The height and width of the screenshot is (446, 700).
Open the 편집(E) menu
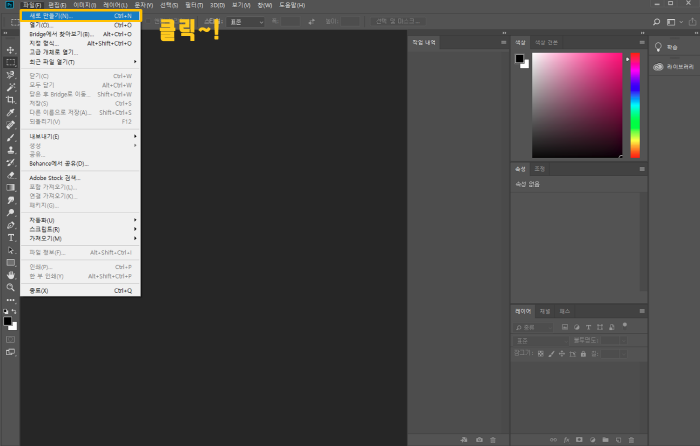tap(57, 5)
